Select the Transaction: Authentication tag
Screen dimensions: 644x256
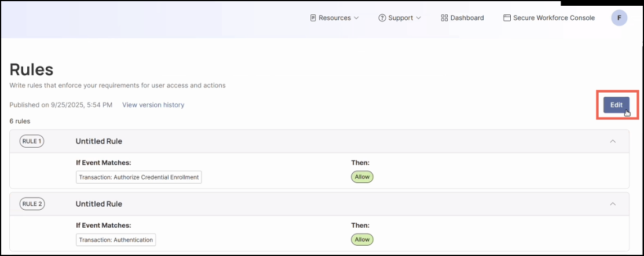tap(116, 240)
